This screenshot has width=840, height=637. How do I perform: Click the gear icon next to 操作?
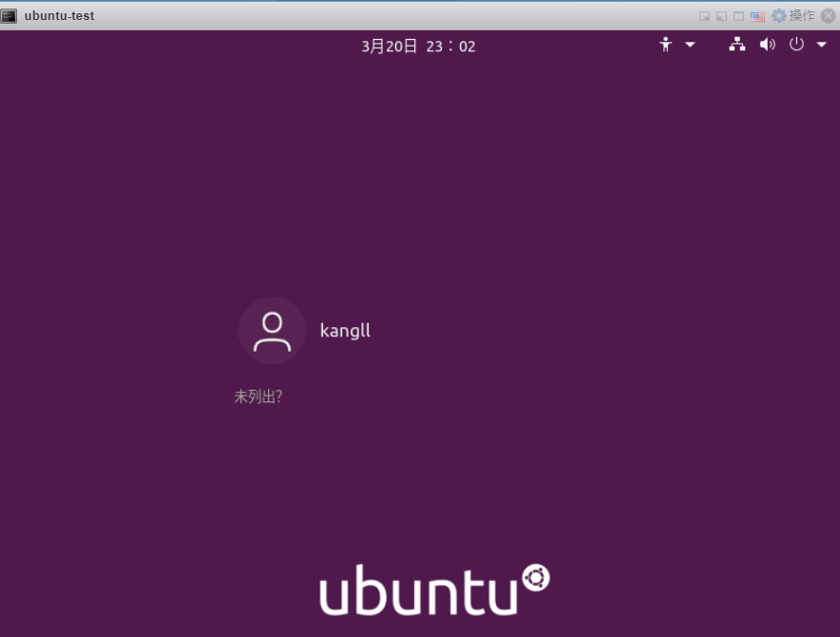[779, 15]
